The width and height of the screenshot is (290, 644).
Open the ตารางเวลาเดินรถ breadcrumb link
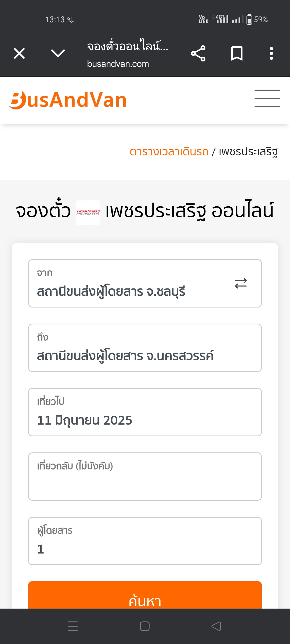tap(169, 152)
